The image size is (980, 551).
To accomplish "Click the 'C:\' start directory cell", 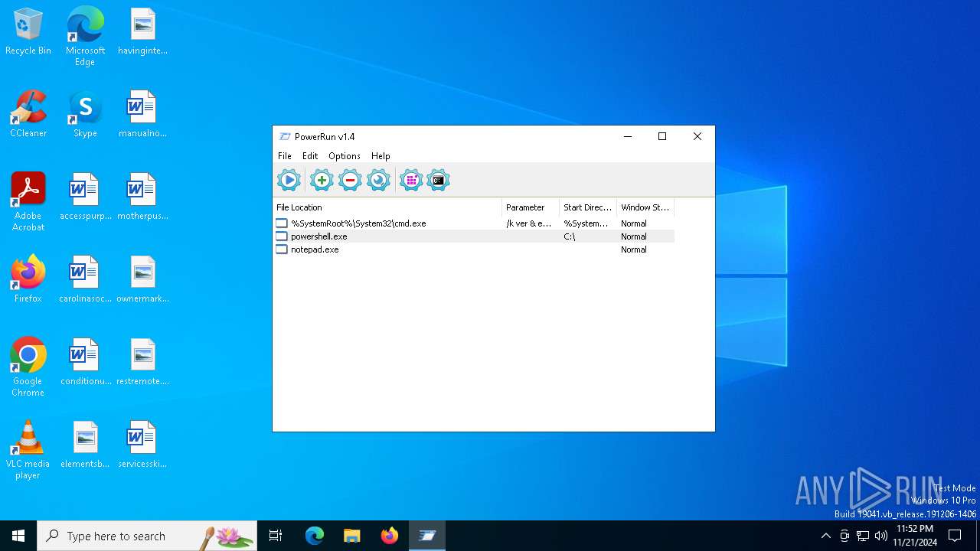I will [x=570, y=236].
